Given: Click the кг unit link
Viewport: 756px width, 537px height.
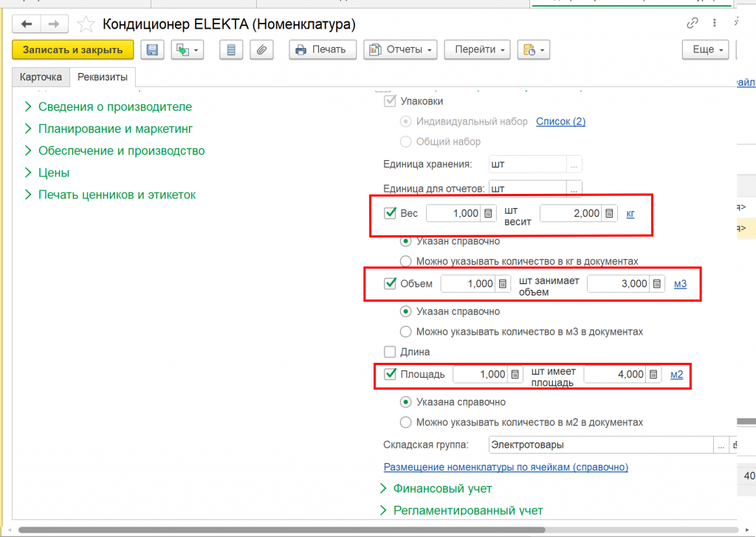Looking at the screenshot, I should (x=630, y=213).
